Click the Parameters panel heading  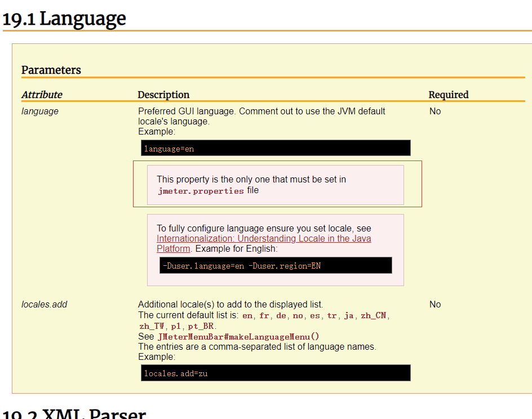pos(51,70)
